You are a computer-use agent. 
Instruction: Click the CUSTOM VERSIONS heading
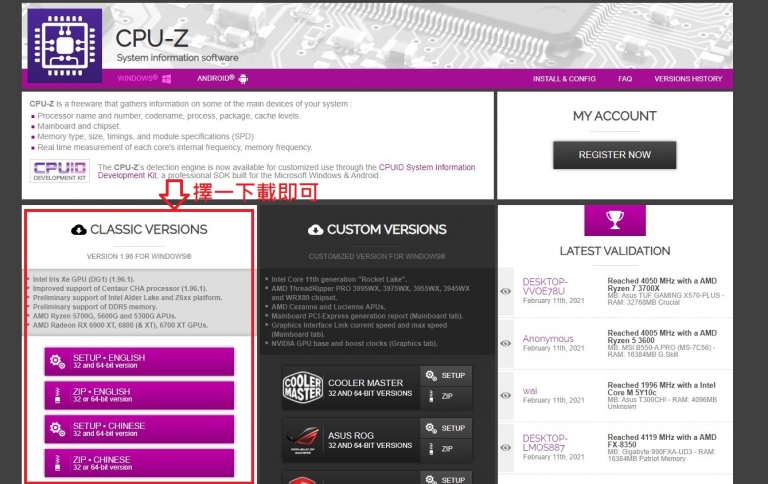[386, 230]
